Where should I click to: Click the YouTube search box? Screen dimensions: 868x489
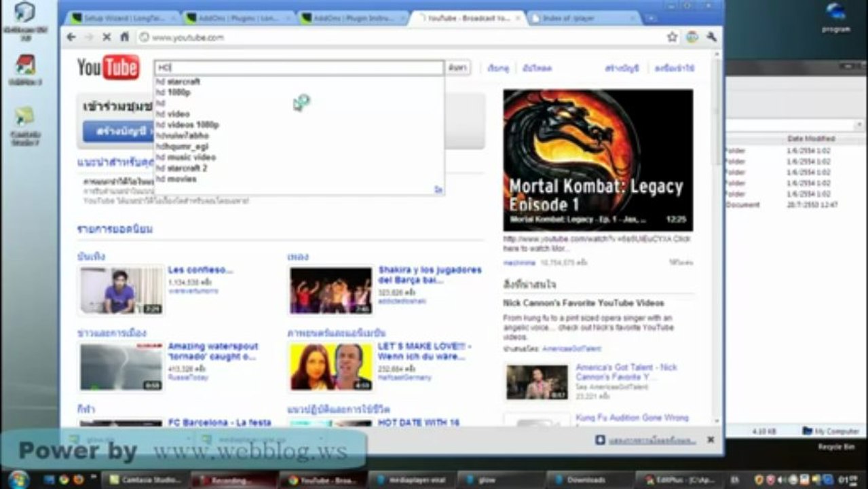coord(299,68)
